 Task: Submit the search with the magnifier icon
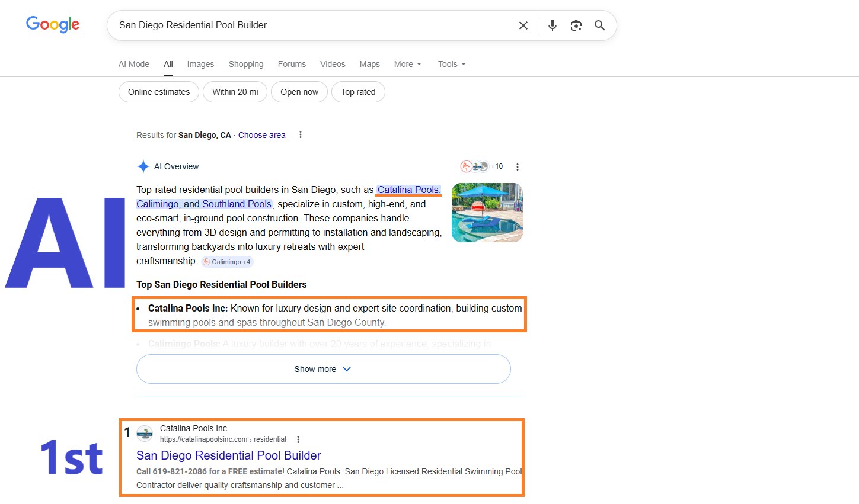(600, 25)
